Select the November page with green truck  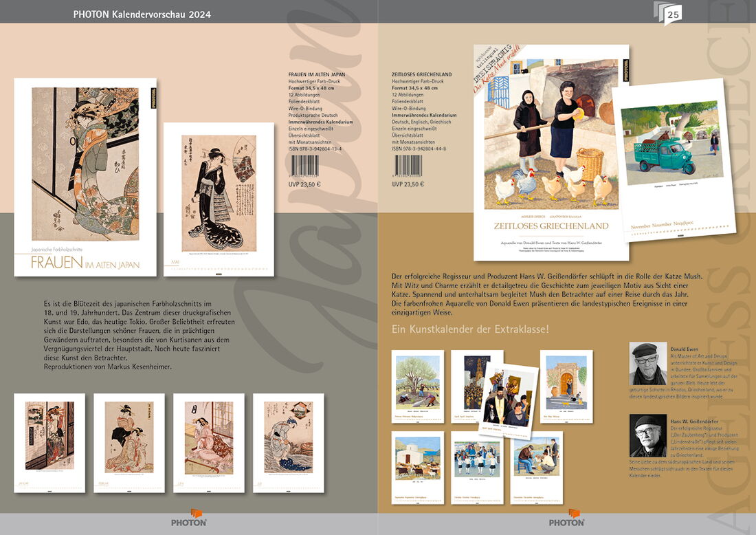671,162
